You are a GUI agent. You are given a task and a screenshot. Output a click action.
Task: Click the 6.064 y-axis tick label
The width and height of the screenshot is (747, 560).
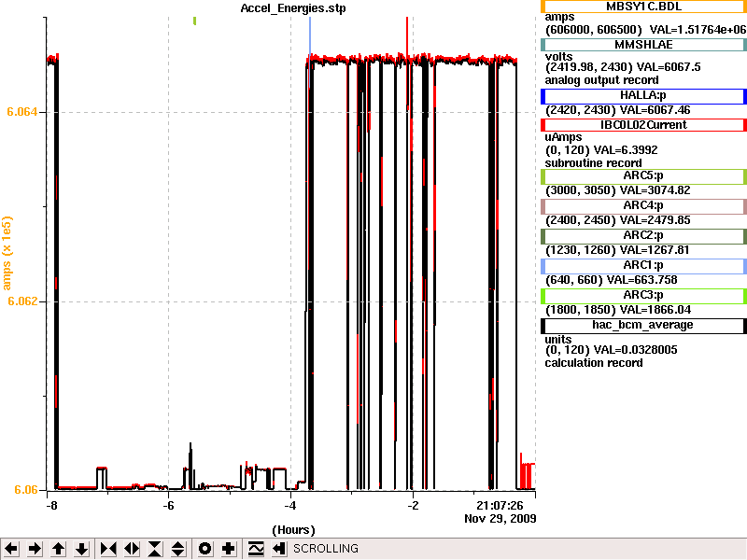(21, 112)
